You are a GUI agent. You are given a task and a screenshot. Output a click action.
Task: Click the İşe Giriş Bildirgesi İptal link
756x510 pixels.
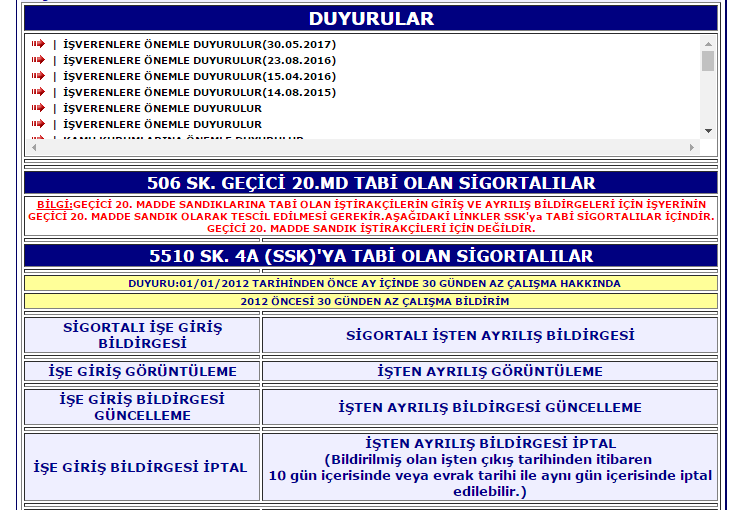tap(141, 467)
